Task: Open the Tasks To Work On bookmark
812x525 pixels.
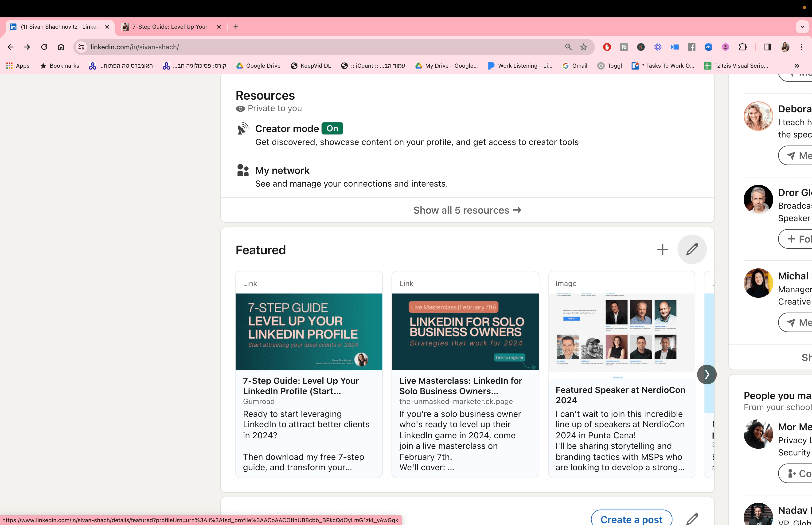Action: click(663, 66)
